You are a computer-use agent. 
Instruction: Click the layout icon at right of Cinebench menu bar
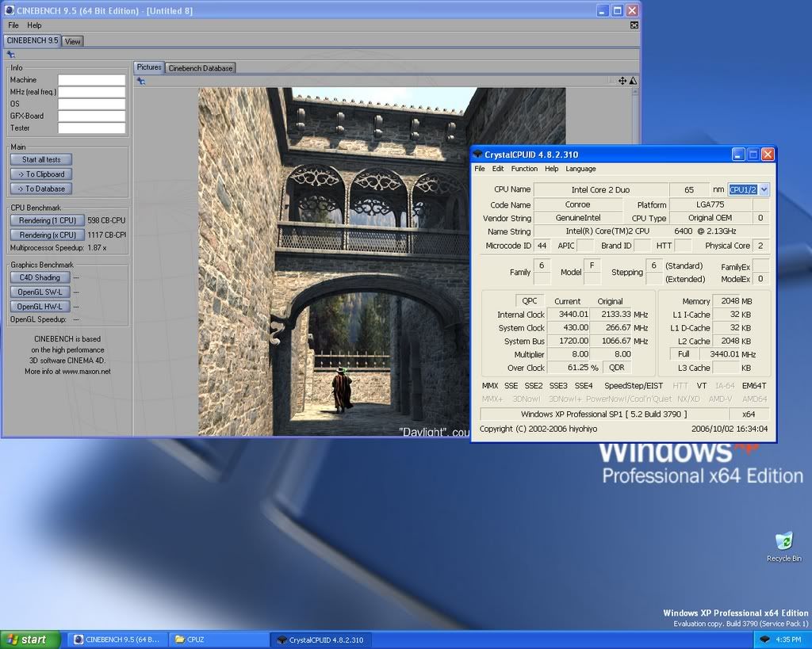(634, 25)
